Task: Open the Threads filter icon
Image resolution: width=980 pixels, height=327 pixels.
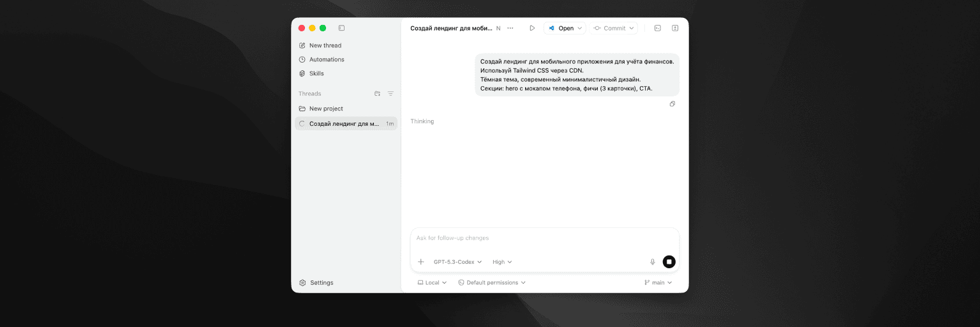Action: click(x=390, y=93)
